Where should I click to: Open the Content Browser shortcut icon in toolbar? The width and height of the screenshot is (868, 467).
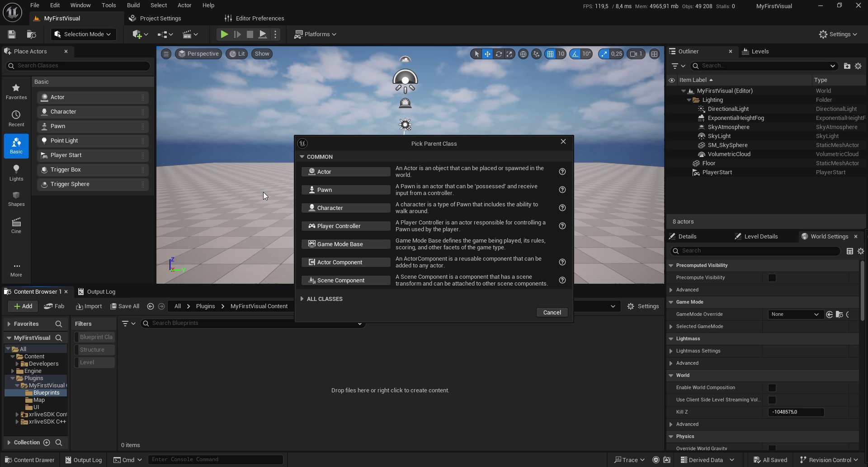(x=31, y=34)
